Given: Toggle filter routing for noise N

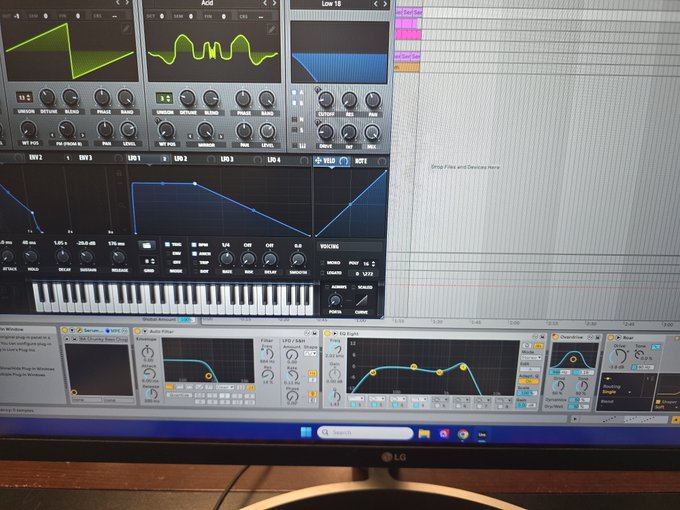Looking at the screenshot, I should click(x=294, y=120).
